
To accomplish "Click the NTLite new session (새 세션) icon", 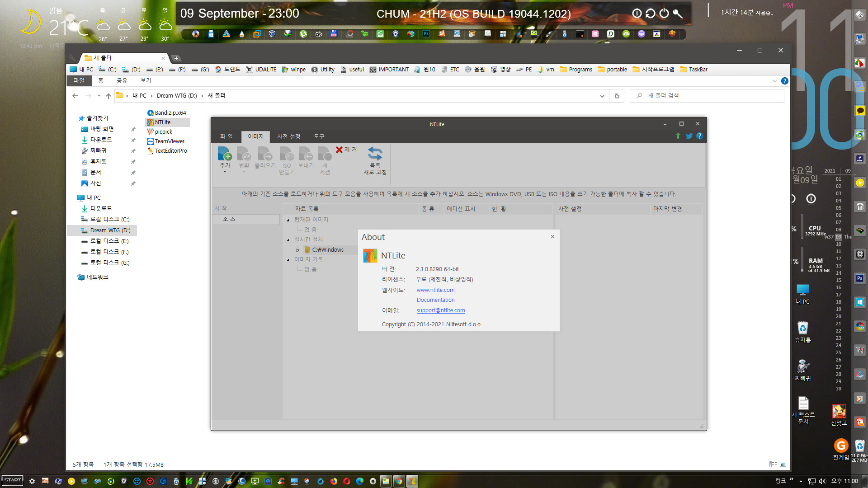I will (x=325, y=154).
